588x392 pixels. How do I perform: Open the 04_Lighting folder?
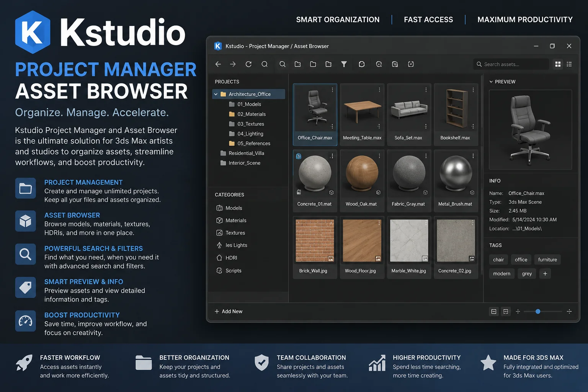click(246, 134)
